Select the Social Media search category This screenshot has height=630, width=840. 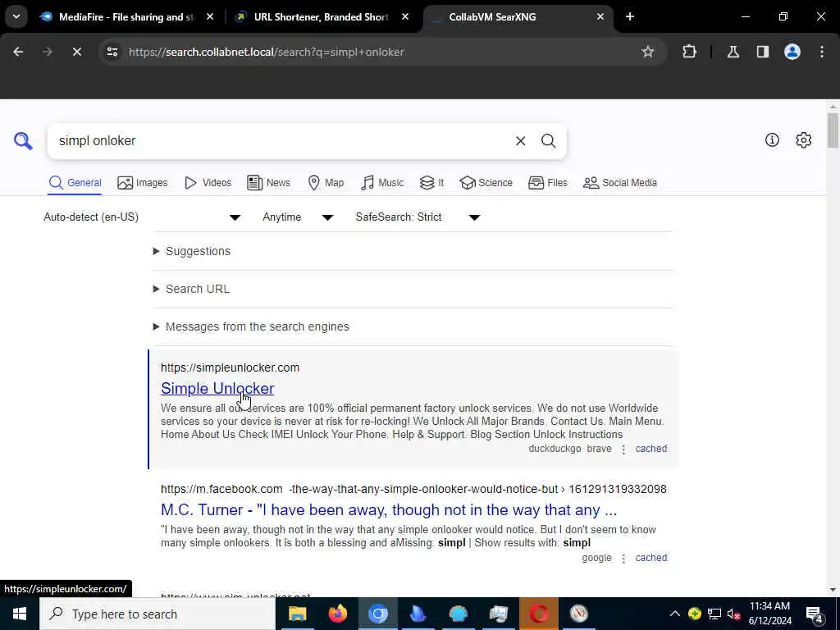[x=620, y=183]
